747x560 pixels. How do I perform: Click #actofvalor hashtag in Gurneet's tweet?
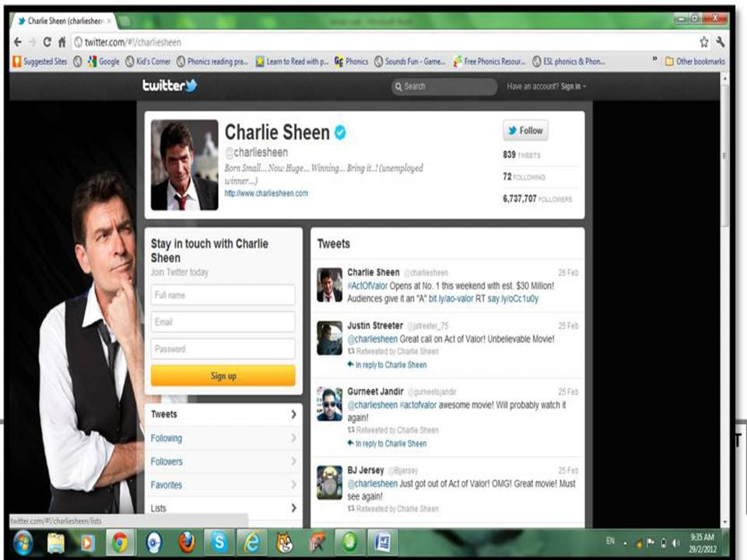418,404
